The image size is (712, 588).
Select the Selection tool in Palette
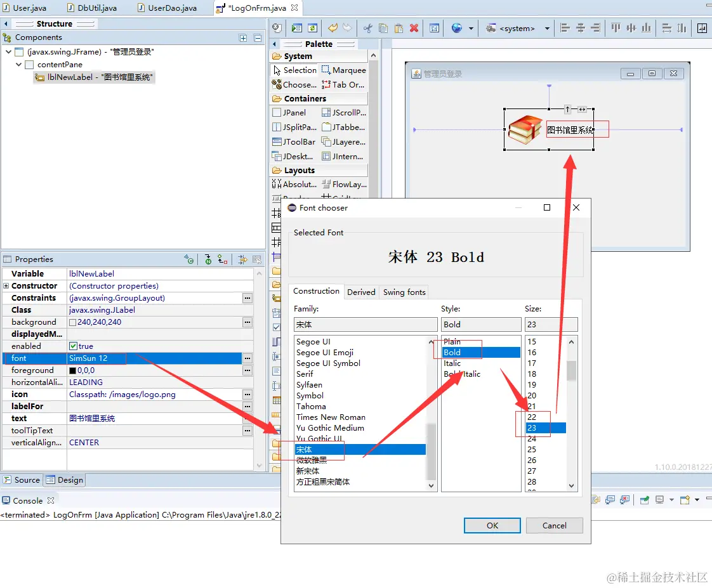[x=294, y=70]
